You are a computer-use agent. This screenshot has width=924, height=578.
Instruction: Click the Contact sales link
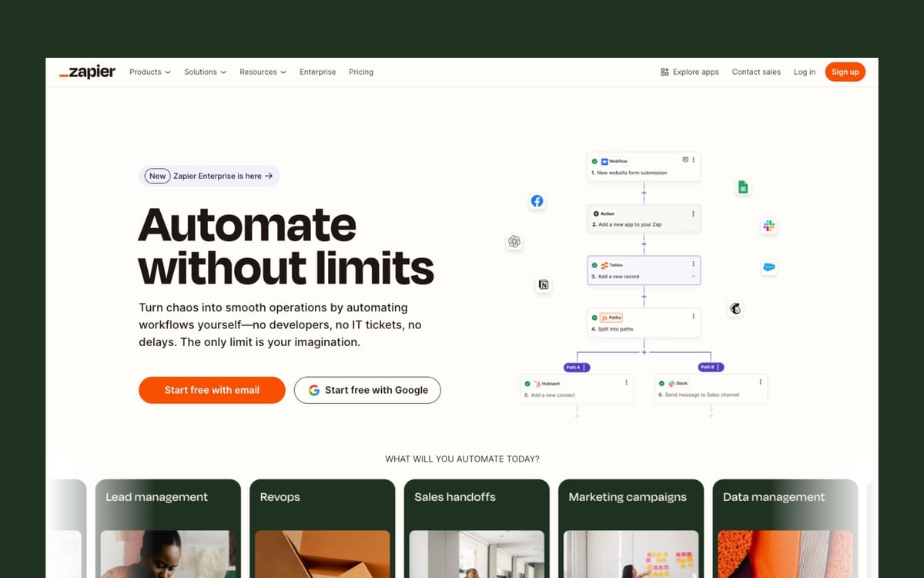click(755, 72)
